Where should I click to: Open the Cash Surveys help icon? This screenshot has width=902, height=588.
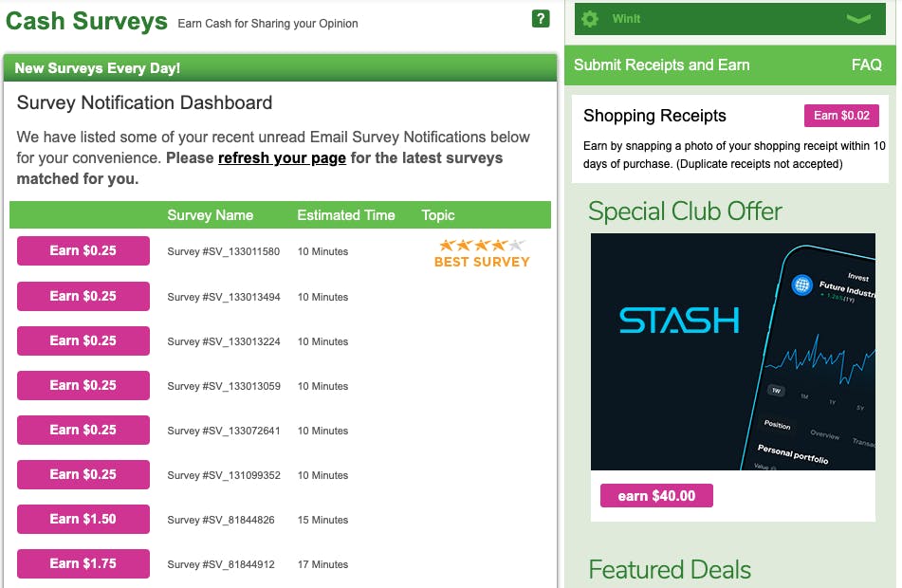[x=541, y=18]
